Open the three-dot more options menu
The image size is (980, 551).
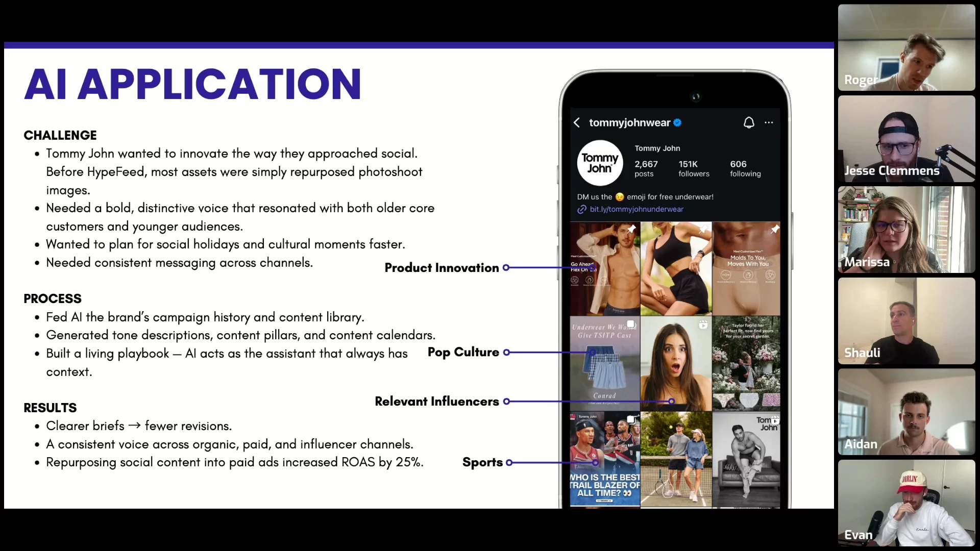(x=769, y=122)
